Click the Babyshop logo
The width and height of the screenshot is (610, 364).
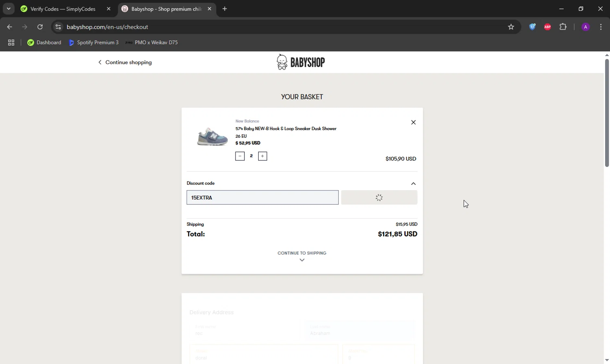(301, 62)
